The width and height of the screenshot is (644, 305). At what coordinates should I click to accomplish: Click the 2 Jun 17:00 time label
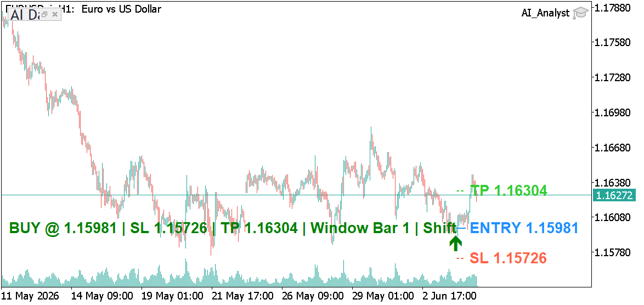click(450, 296)
